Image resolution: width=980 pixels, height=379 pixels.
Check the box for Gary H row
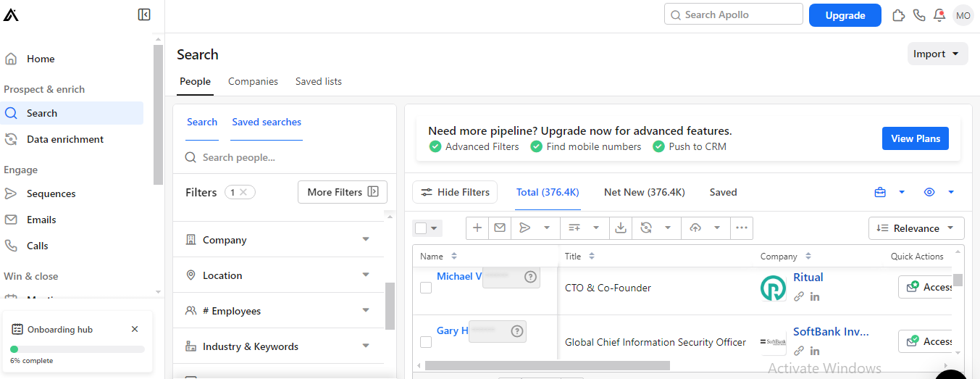(426, 342)
